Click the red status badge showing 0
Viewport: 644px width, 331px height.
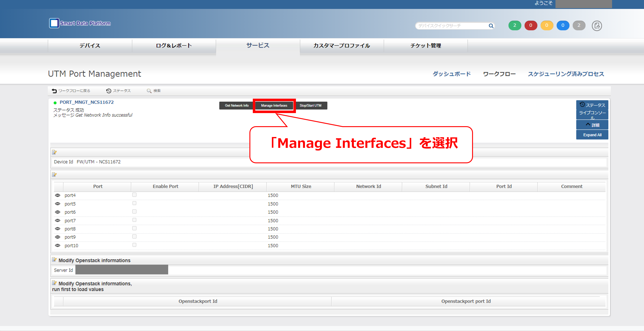click(x=530, y=25)
